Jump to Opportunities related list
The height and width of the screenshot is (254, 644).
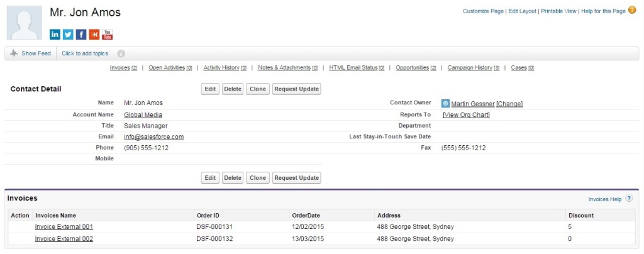pos(413,68)
